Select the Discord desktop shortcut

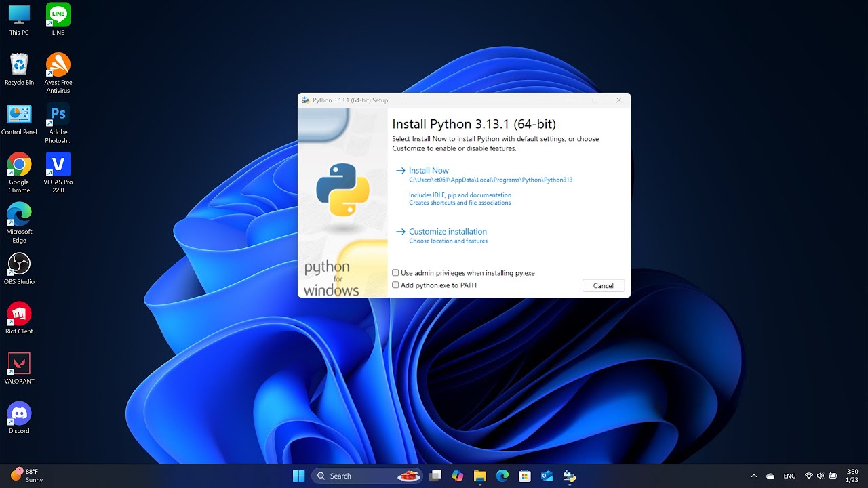19,418
